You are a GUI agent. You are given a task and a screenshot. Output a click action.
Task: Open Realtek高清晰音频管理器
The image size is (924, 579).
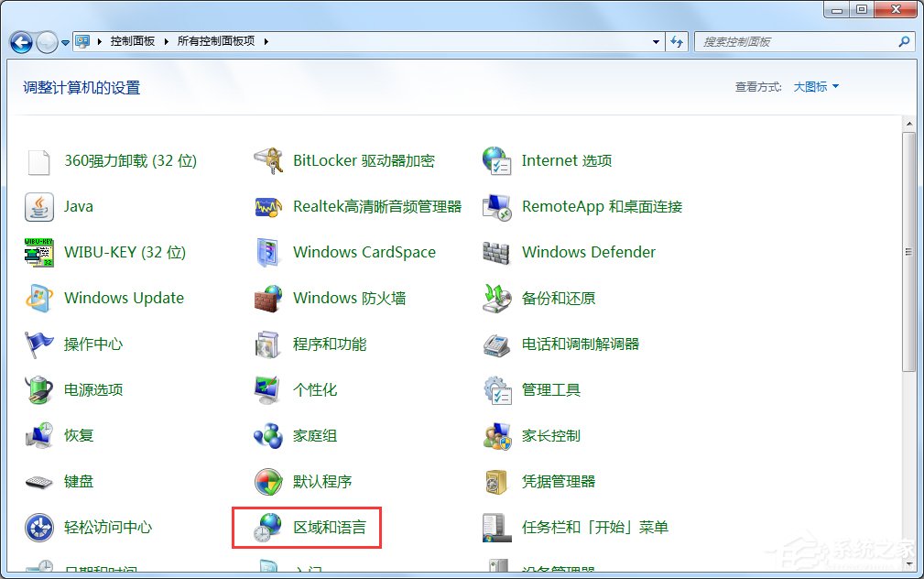click(x=375, y=206)
